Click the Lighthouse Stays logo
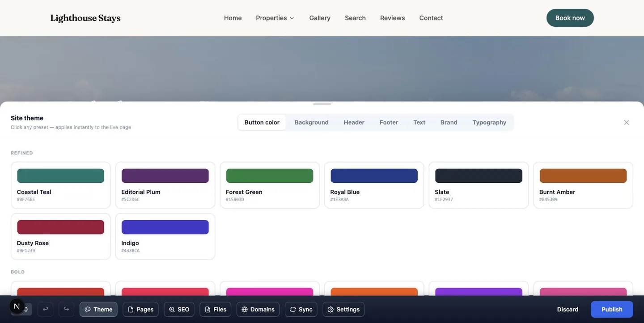This screenshot has height=323, width=644. pos(85,18)
